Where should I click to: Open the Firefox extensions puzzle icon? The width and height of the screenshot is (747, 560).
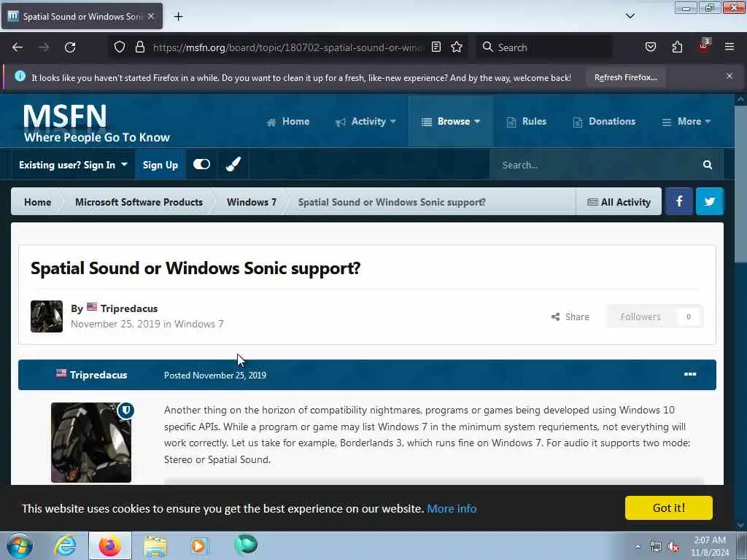(x=677, y=47)
